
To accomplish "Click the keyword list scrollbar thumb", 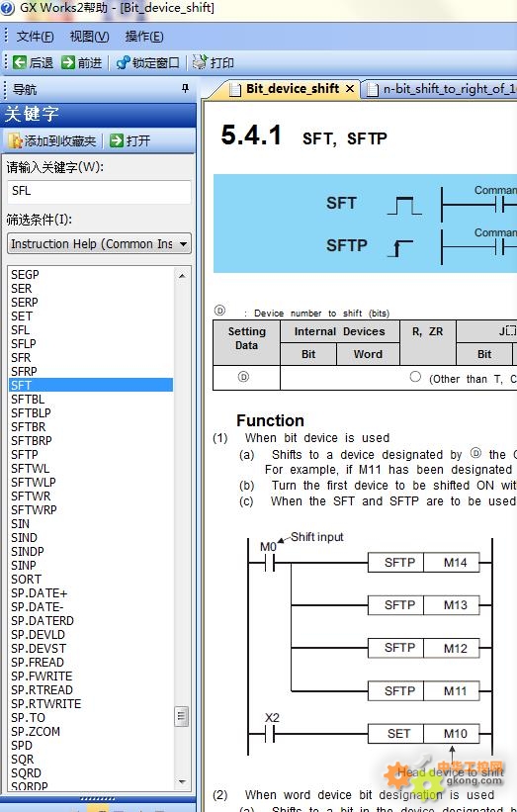I will [181, 717].
